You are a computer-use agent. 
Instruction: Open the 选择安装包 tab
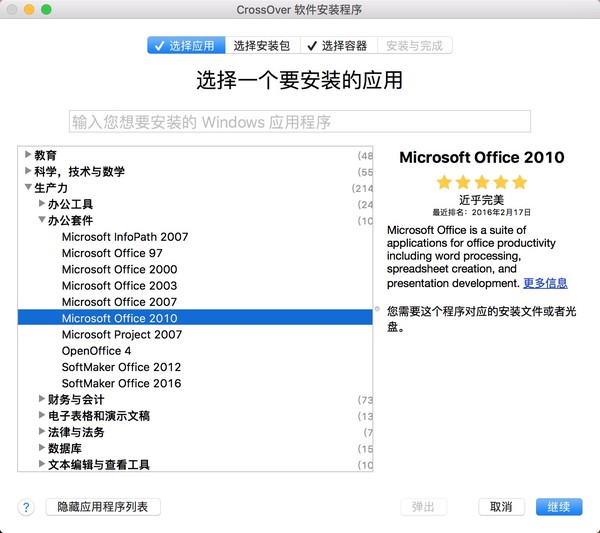264,45
